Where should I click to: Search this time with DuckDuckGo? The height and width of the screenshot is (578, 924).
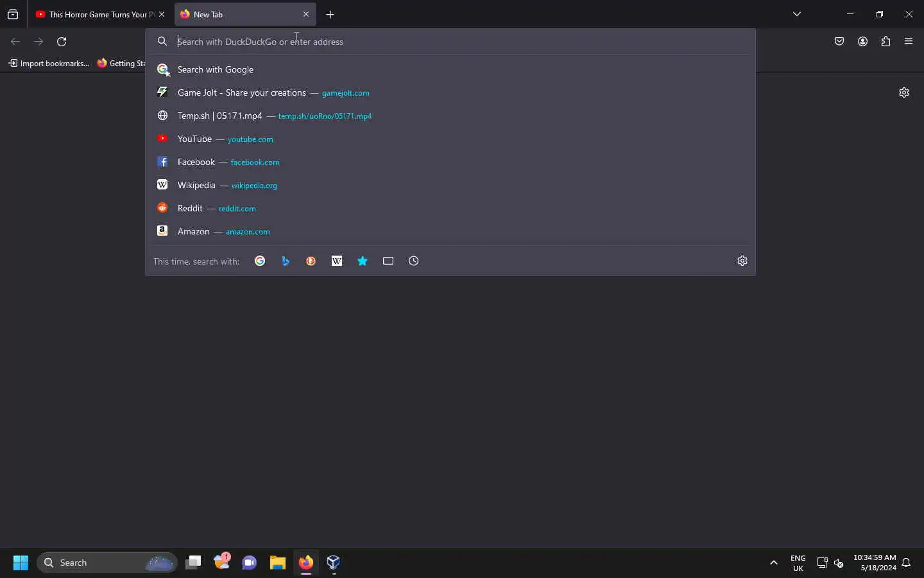click(311, 261)
